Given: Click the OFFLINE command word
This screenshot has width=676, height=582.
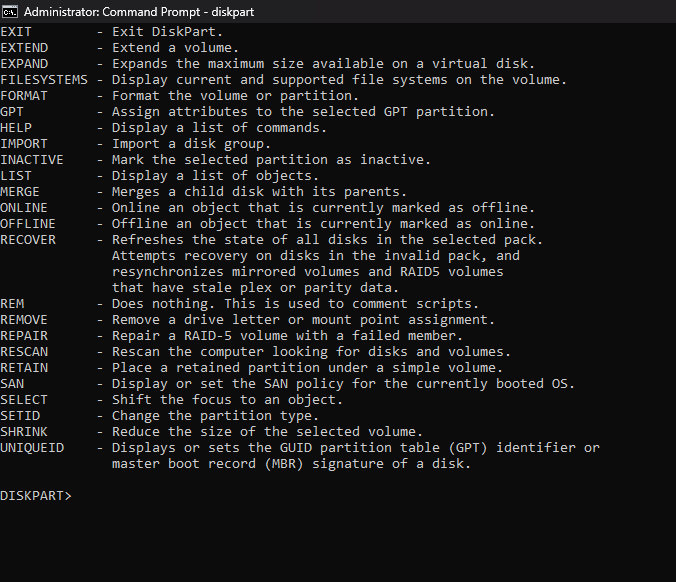Looking at the screenshot, I should click(28, 224).
